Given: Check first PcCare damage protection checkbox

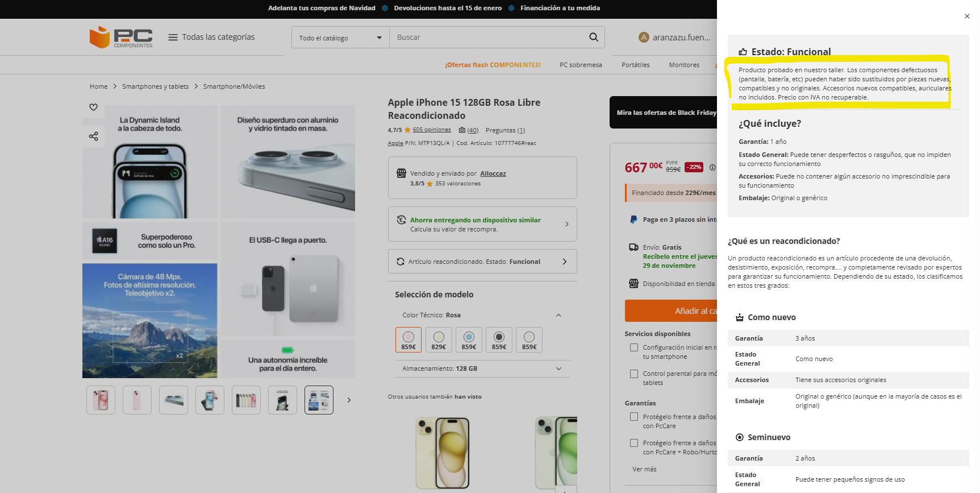Looking at the screenshot, I should coord(634,417).
